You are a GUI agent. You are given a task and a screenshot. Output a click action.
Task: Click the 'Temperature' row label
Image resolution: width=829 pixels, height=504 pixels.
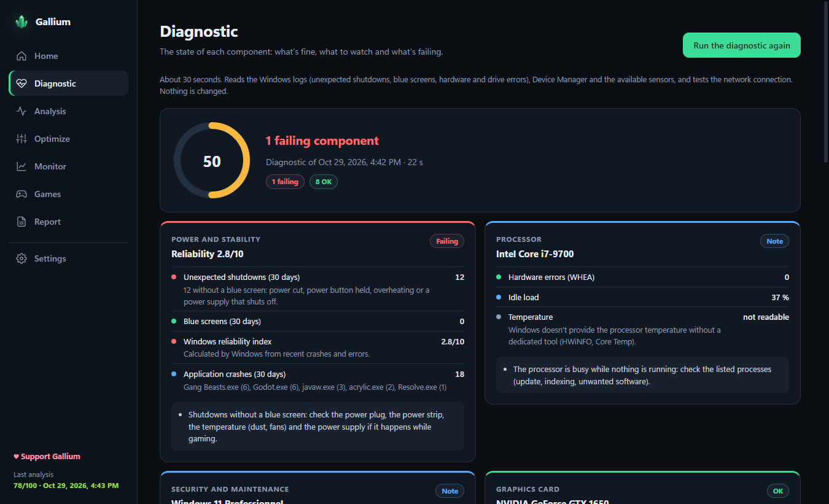(531, 317)
